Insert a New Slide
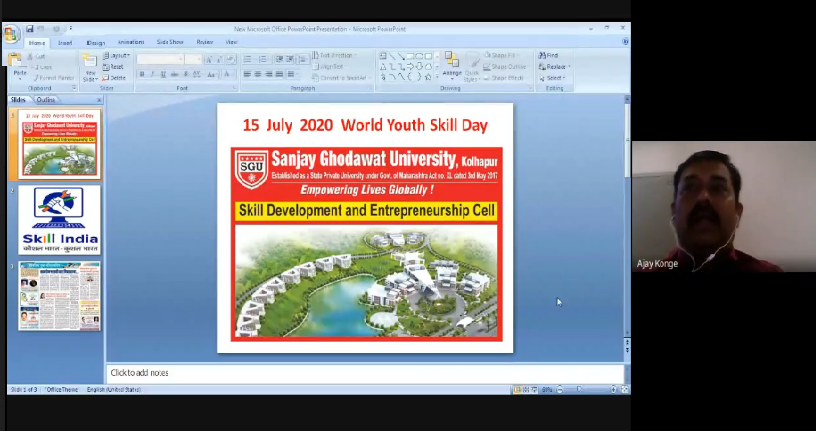 click(x=90, y=68)
